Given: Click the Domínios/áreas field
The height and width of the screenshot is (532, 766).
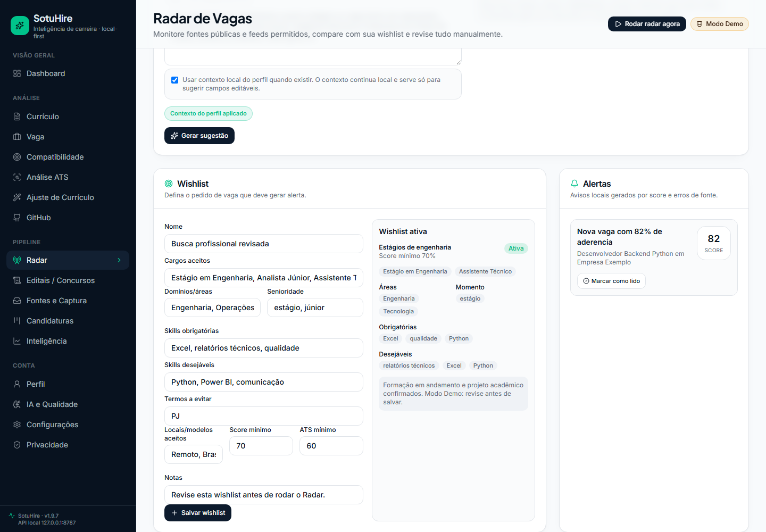Looking at the screenshot, I should 212,307.
